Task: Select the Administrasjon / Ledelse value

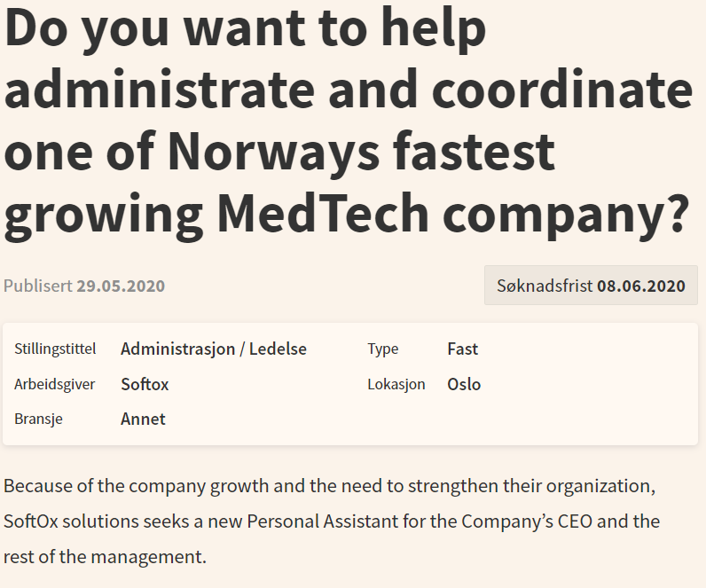Action: tap(214, 349)
